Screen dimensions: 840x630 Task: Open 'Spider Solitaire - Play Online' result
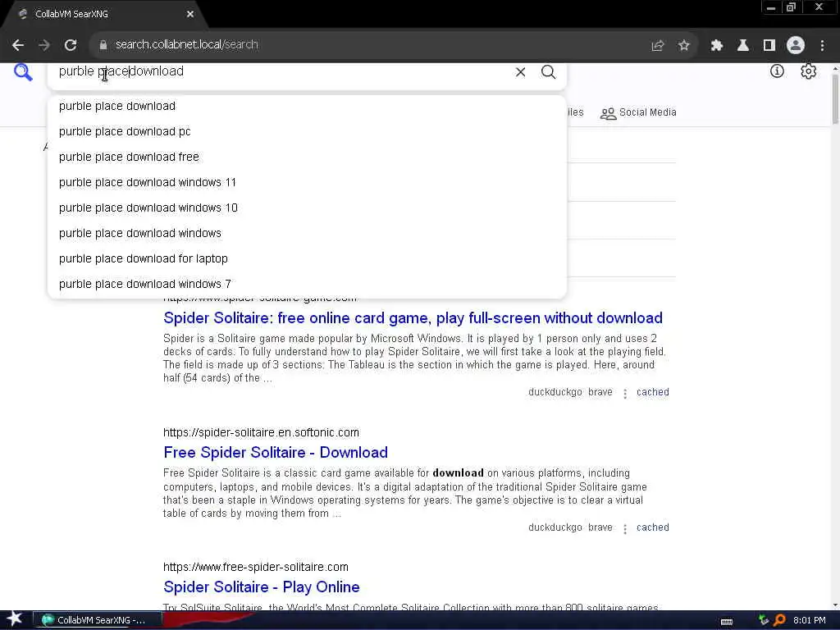point(262,587)
